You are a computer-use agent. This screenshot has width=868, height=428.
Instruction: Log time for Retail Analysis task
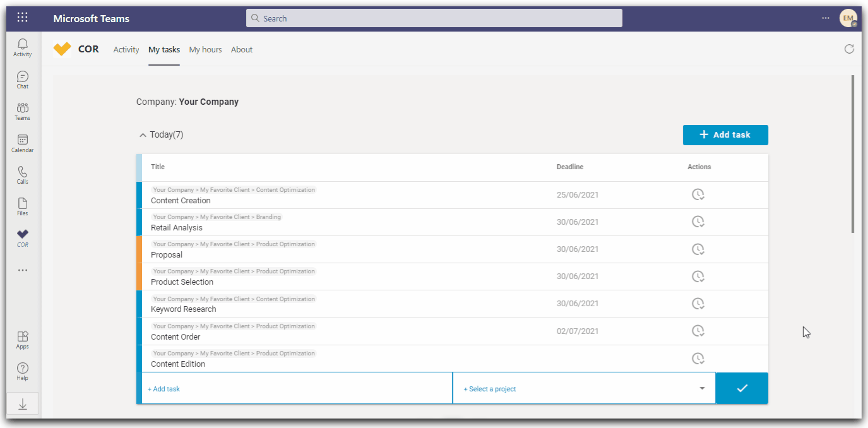pos(698,222)
